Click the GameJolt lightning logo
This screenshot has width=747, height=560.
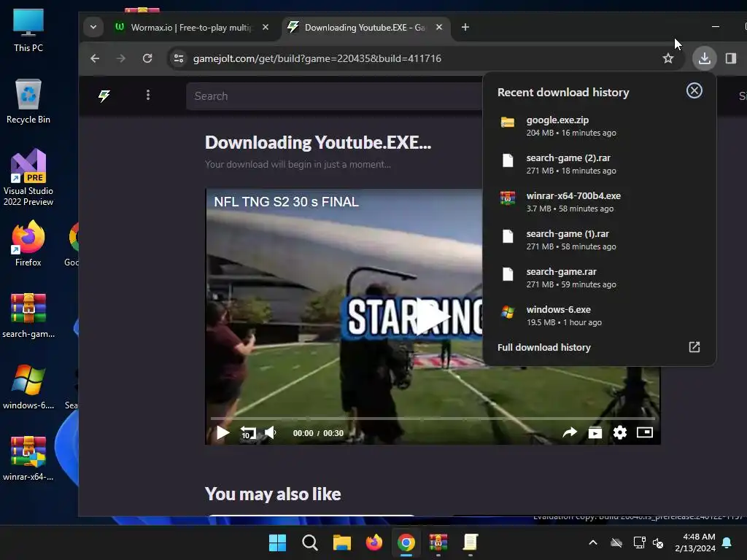coord(104,96)
